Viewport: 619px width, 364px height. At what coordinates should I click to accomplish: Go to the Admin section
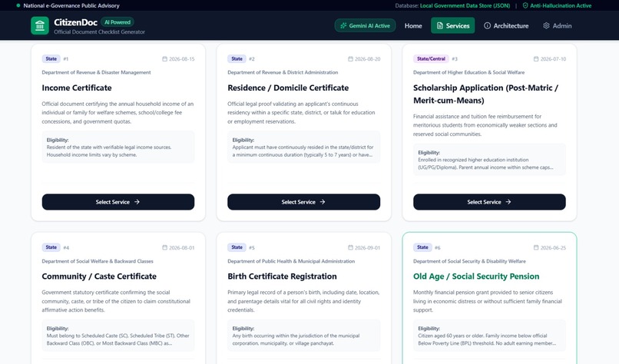pyautogui.click(x=557, y=25)
